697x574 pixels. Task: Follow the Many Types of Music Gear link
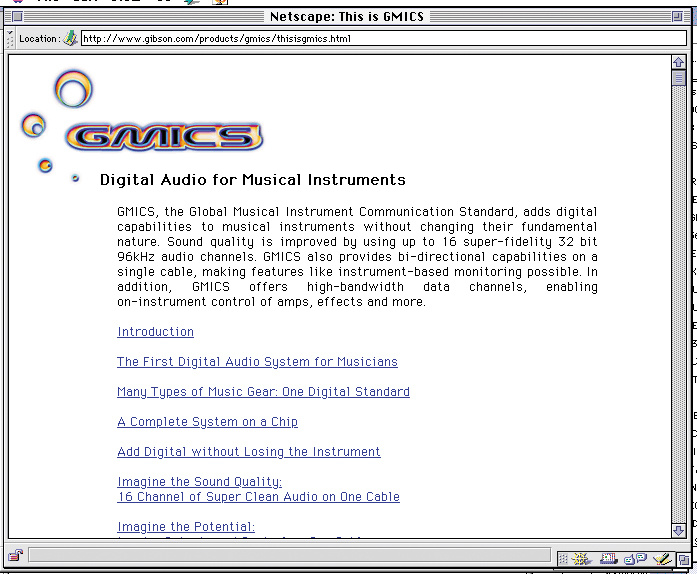(263, 392)
